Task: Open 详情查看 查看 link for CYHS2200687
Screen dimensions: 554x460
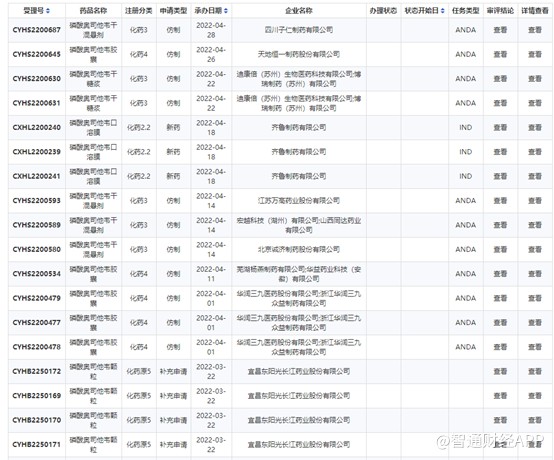Action: (x=535, y=30)
